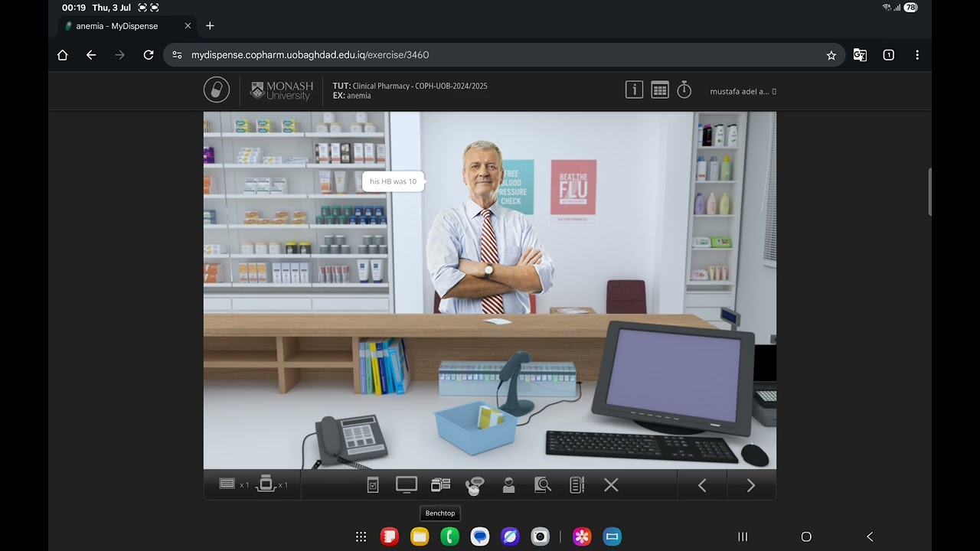This screenshot has height=551, width=980.
Task: Open a new browser tab
Action: [210, 26]
